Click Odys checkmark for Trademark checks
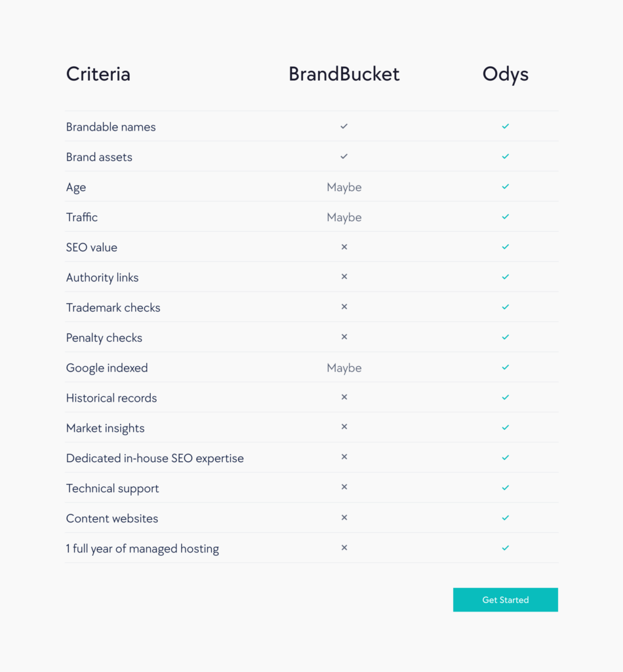The width and height of the screenshot is (623, 672). [505, 307]
